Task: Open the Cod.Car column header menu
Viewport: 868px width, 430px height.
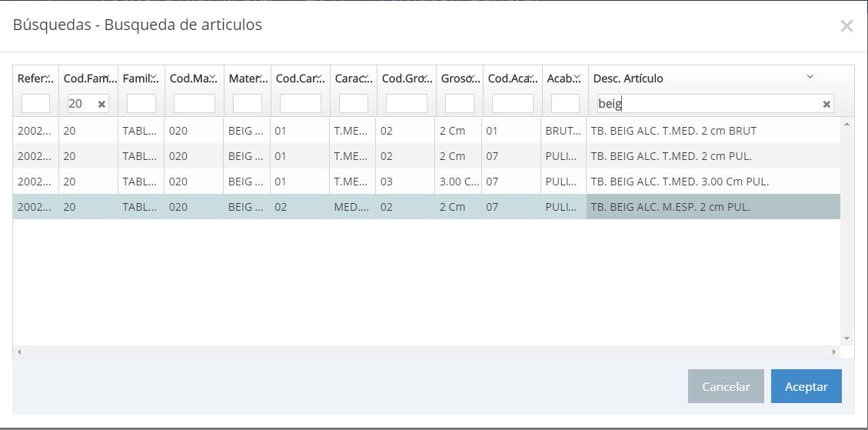Action: pos(319,76)
